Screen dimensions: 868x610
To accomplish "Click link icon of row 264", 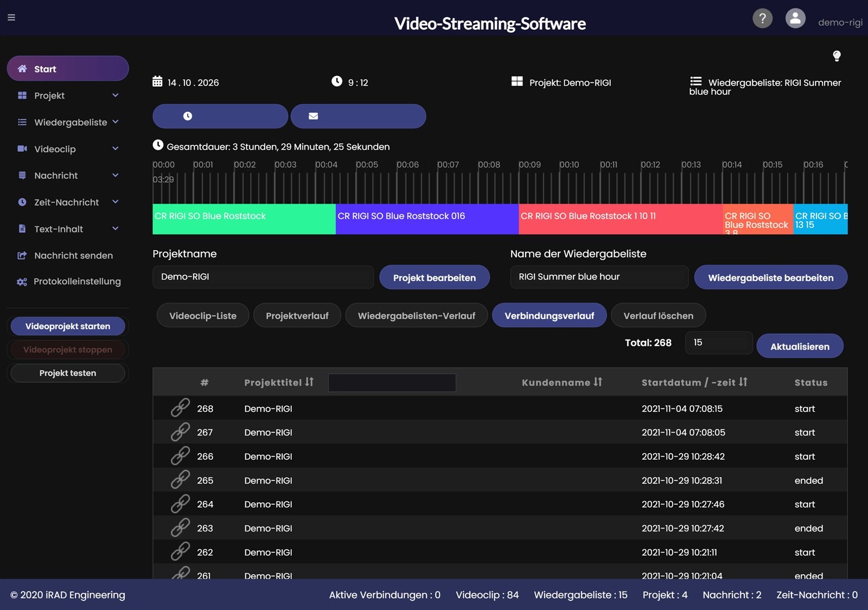I will click(x=180, y=503).
